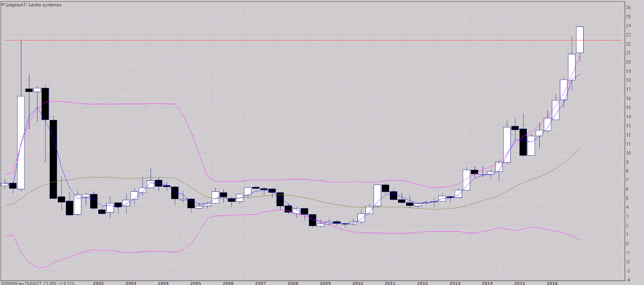Image resolution: width=644 pixels, height=285 pixels.
Task: Click price scale label 10
Action: click(x=628, y=153)
